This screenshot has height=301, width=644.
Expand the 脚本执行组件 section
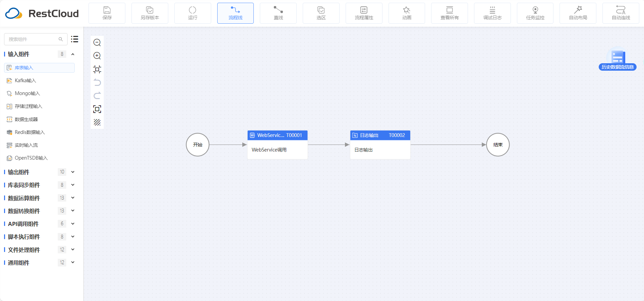click(x=73, y=237)
